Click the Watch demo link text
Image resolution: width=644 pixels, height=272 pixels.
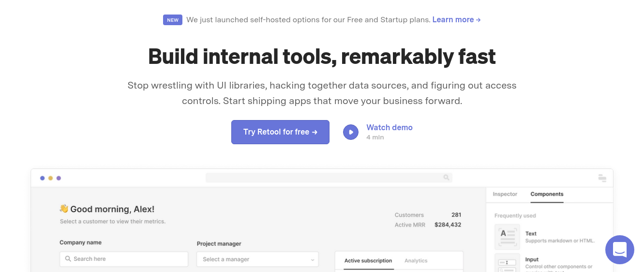pyautogui.click(x=389, y=127)
